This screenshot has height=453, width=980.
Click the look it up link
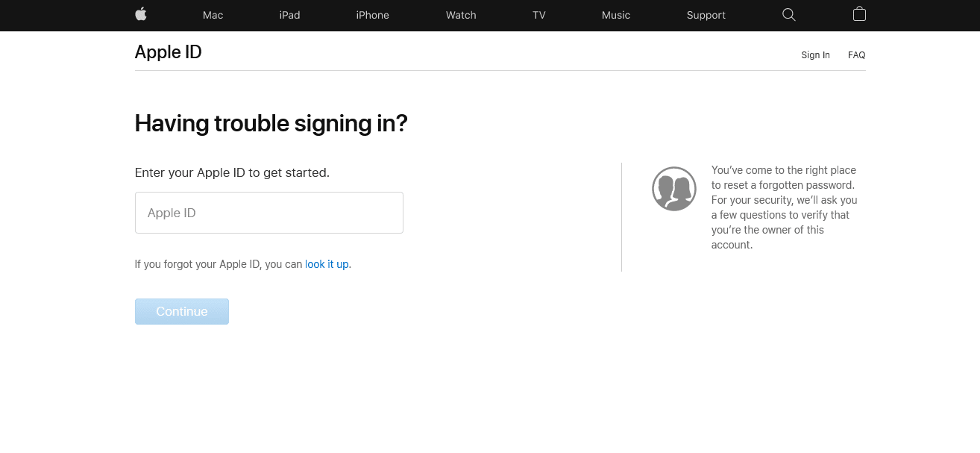pyautogui.click(x=327, y=263)
